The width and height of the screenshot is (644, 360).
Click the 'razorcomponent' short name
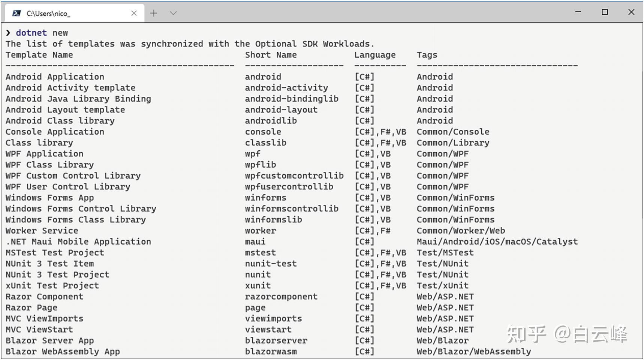[x=281, y=297]
